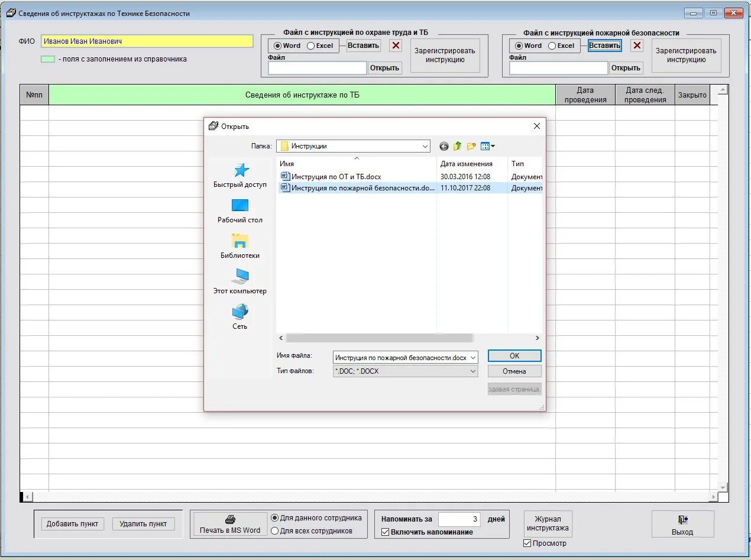Screen dimensions: 751x560
Task: Click date 30.03.2016 12:08
Action: point(465,177)
